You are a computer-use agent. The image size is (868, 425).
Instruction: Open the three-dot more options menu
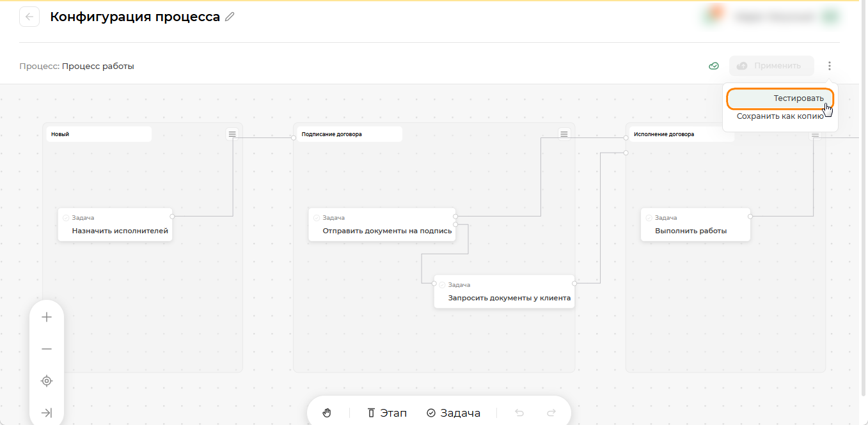(x=830, y=66)
